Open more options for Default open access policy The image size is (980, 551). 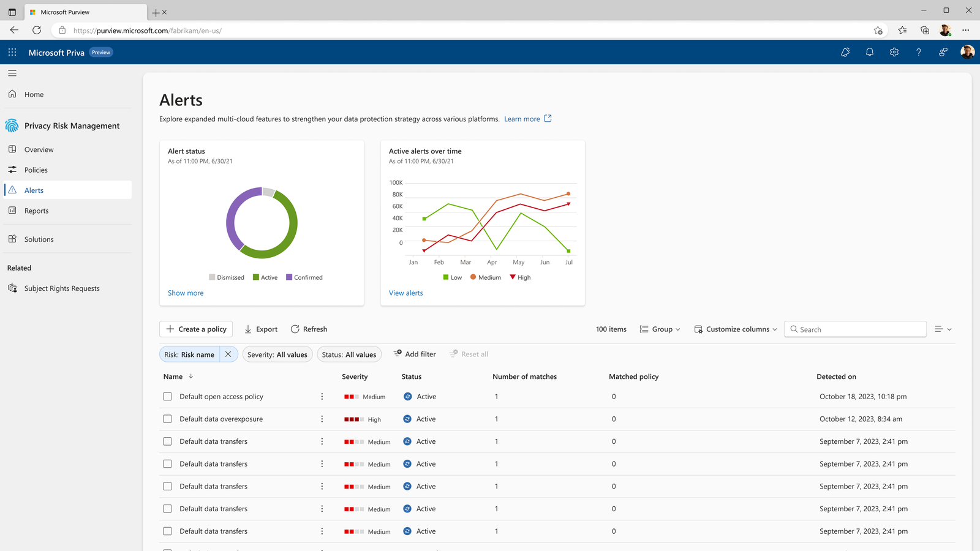tap(322, 397)
